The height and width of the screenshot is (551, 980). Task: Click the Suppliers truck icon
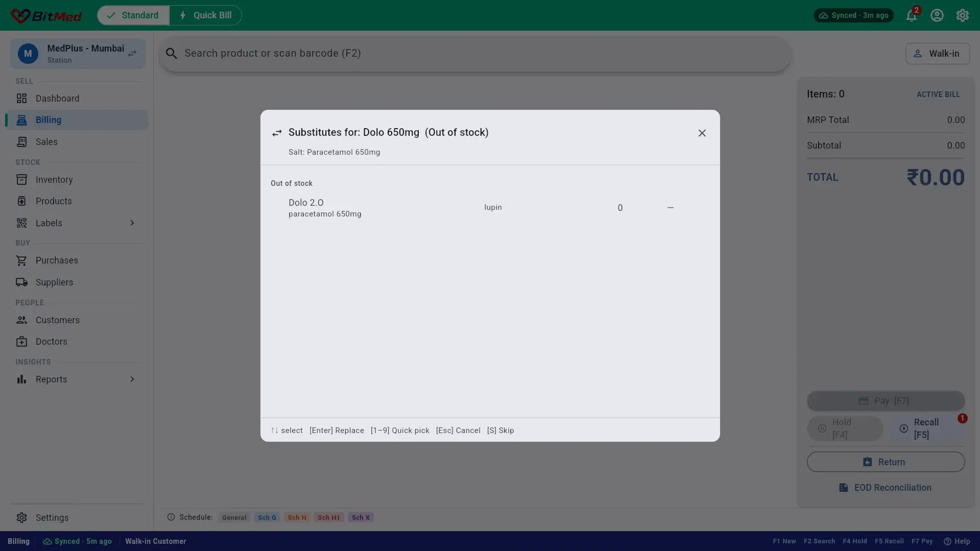(21, 282)
